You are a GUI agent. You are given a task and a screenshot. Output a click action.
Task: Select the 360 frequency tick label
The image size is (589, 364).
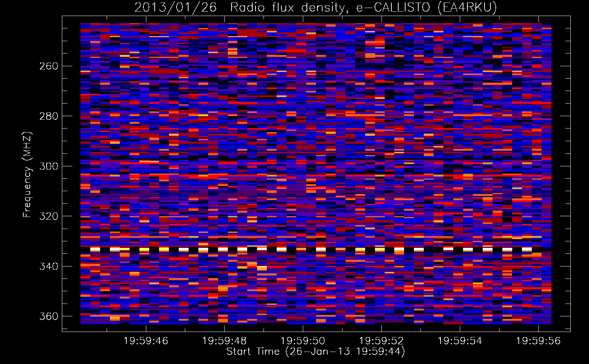(49, 316)
